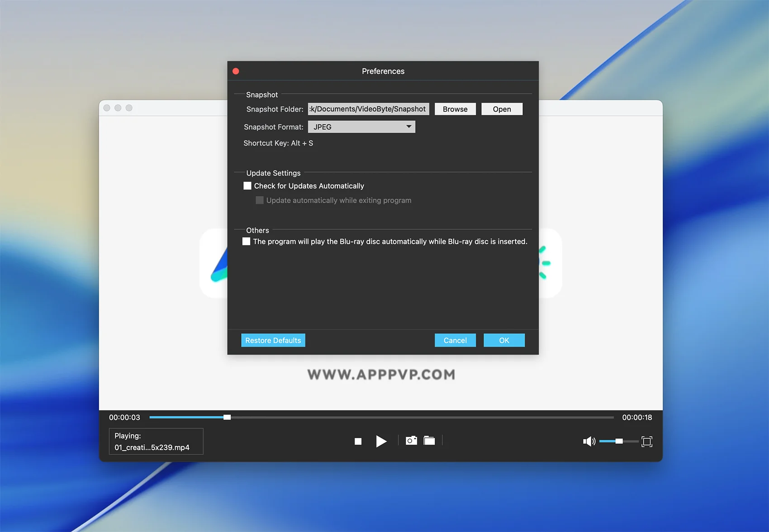The image size is (769, 532).
Task: Enable Check for Updates Automatically
Action: 247,186
